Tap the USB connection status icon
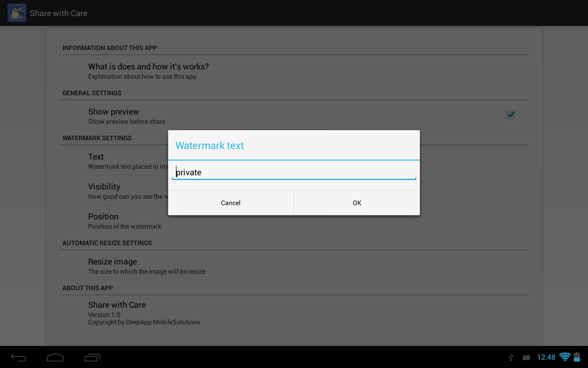The image size is (588, 368). click(x=511, y=357)
